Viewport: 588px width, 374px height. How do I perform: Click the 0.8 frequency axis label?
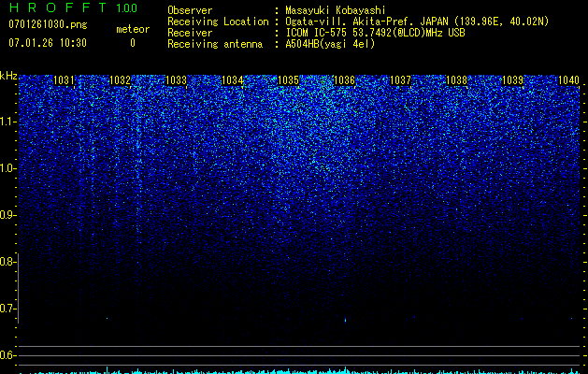click(7, 262)
